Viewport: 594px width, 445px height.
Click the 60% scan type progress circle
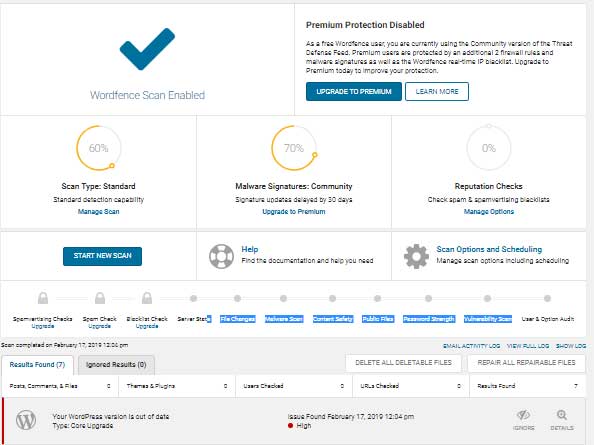tap(98, 148)
